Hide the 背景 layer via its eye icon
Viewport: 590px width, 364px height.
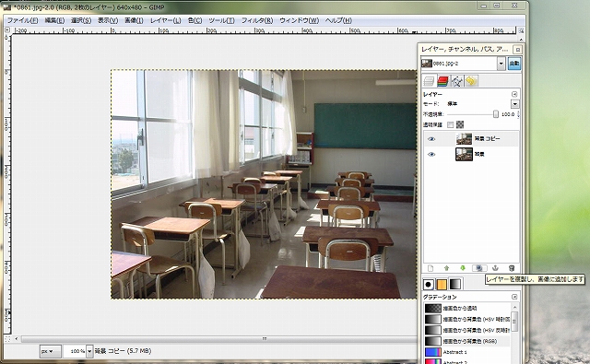(431, 154)
